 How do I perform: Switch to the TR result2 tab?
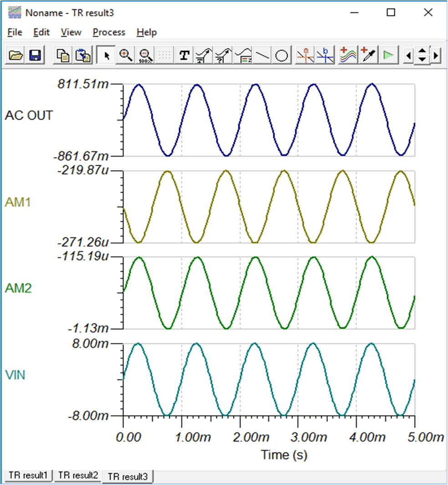point(78,475)
